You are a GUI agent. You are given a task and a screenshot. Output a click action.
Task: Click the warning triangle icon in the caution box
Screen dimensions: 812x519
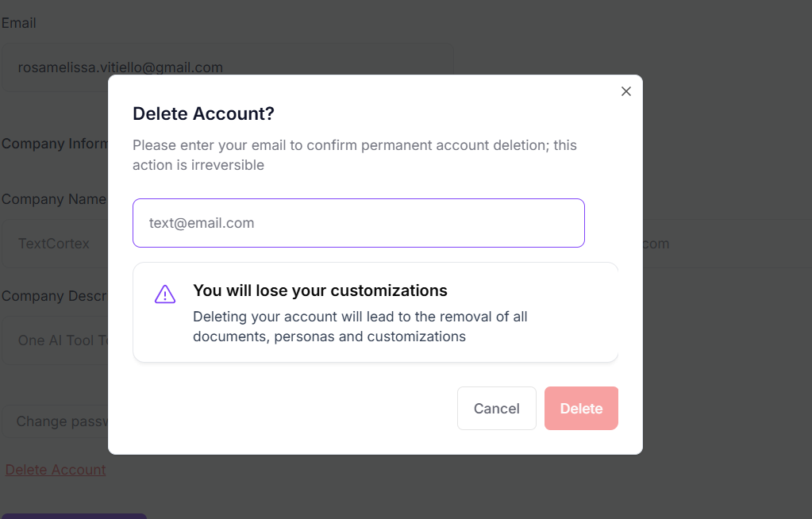point(164,294)
